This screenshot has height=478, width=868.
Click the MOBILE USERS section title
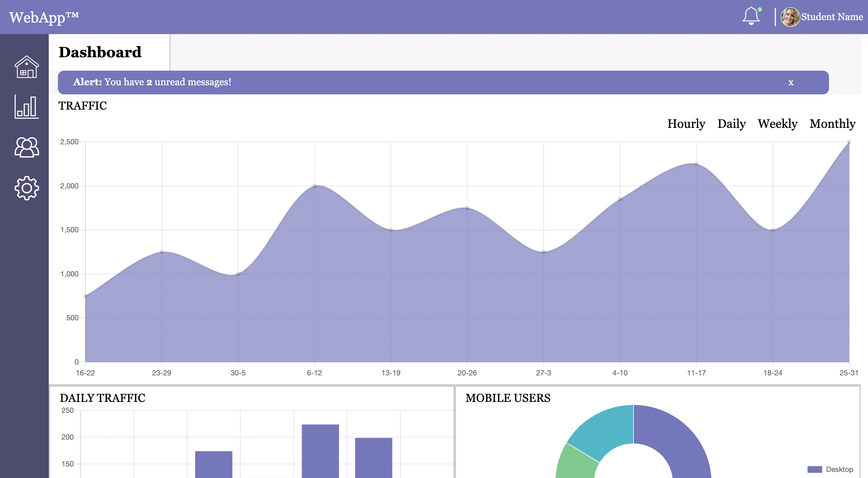coord(508,398)
